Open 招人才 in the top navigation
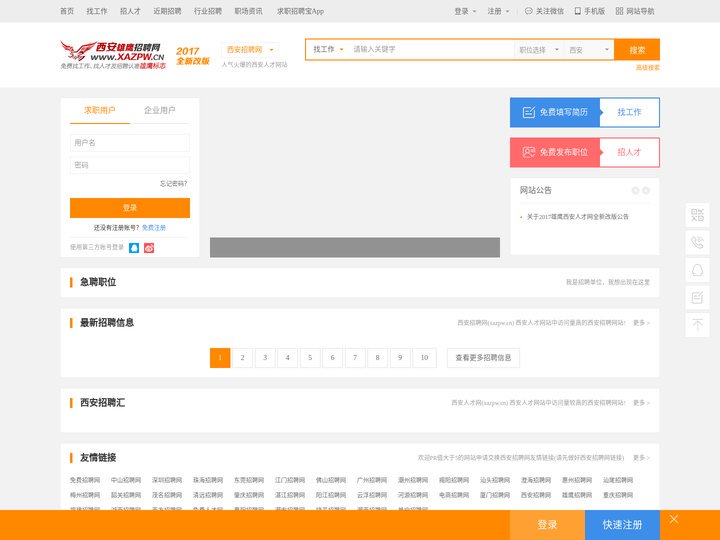The image size is (720, 540). (130, 11)
